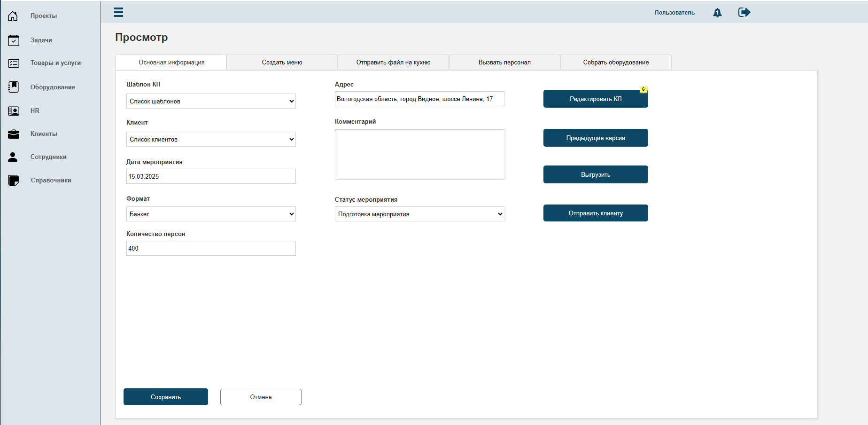Open the Employees person icon

pyautogui.click(x=13, y=157)
